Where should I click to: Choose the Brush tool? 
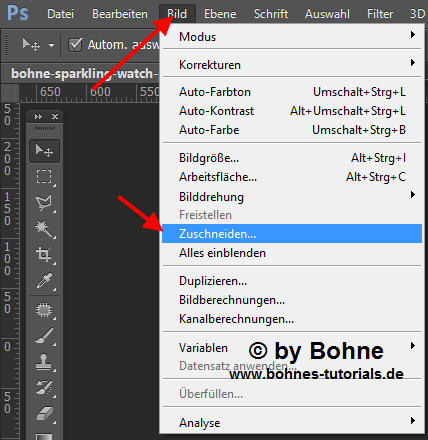tap(44, 336)
